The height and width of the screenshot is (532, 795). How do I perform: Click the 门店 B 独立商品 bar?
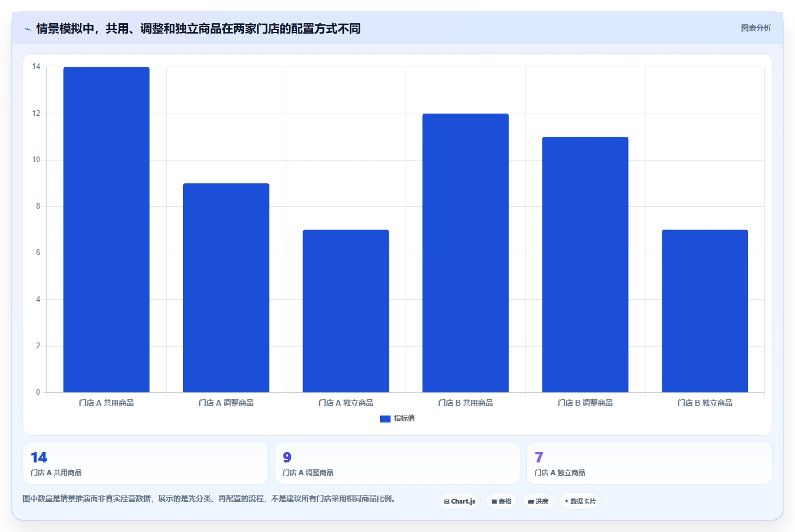[x=705, y=311]
